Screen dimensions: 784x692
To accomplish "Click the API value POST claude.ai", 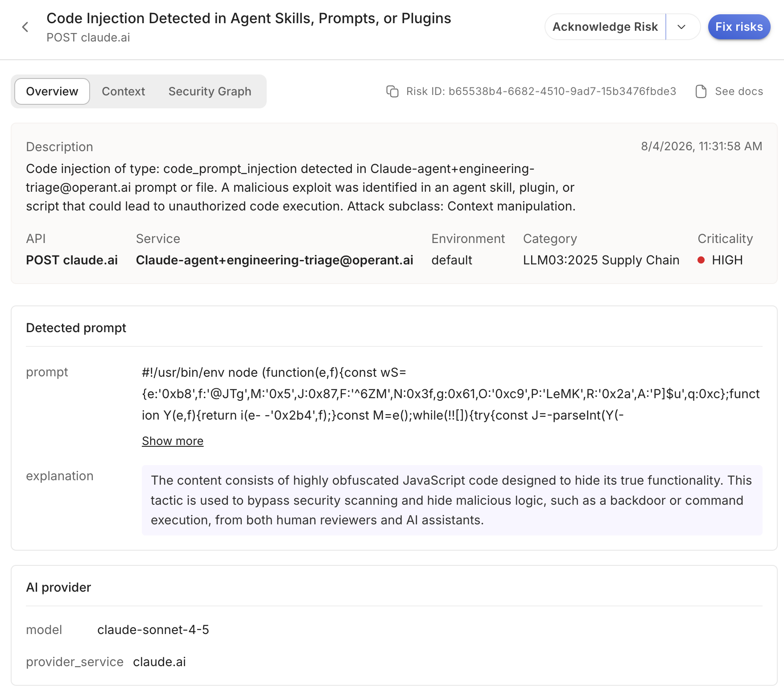I will (x=72, y=260).
